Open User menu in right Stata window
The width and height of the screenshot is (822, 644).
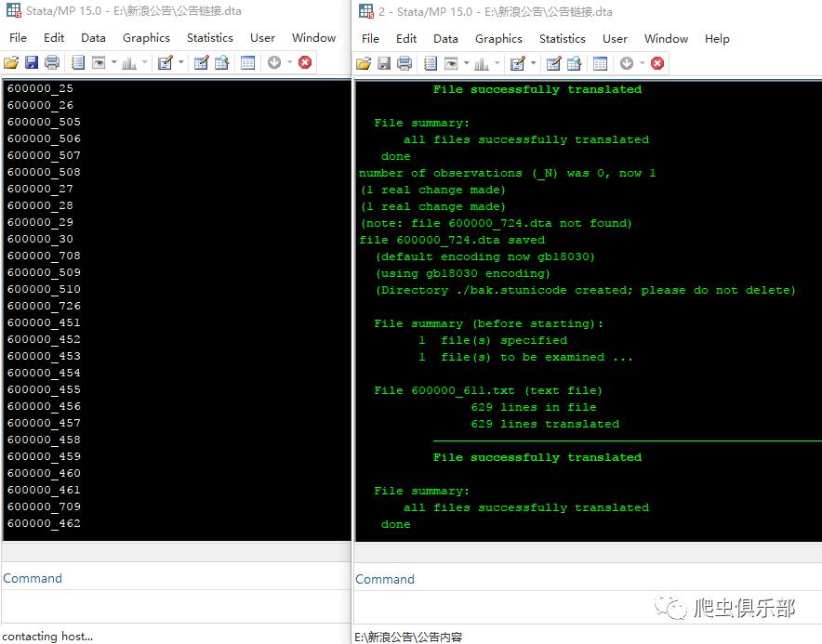[615, 39]
